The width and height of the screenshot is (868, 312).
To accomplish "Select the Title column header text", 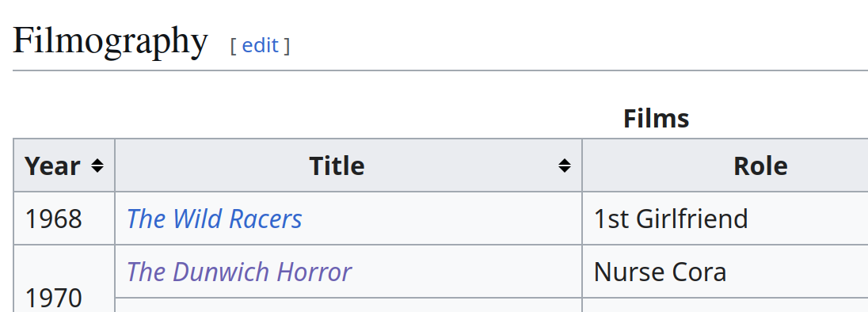I will pyautogui.click(x=337, y=166).
